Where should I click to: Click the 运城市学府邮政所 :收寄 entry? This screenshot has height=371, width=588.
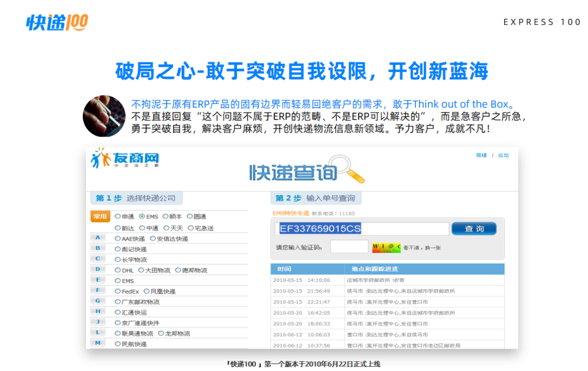coord(376,280)
